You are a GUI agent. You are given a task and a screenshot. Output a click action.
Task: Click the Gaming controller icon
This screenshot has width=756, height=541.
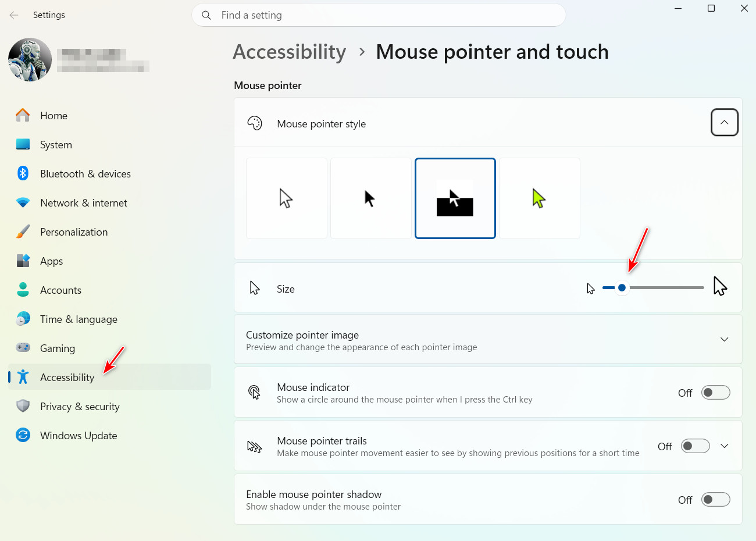click(x=23, y=348)
